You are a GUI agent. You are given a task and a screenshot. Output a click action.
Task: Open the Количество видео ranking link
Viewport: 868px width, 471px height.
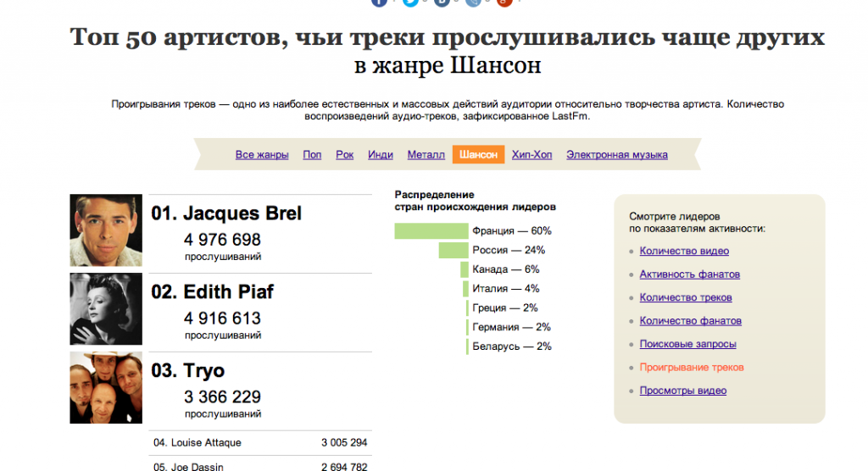(684, 251)
